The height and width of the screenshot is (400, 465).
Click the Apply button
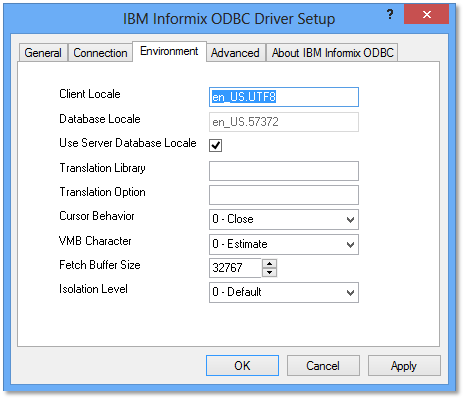pos(404,365)
